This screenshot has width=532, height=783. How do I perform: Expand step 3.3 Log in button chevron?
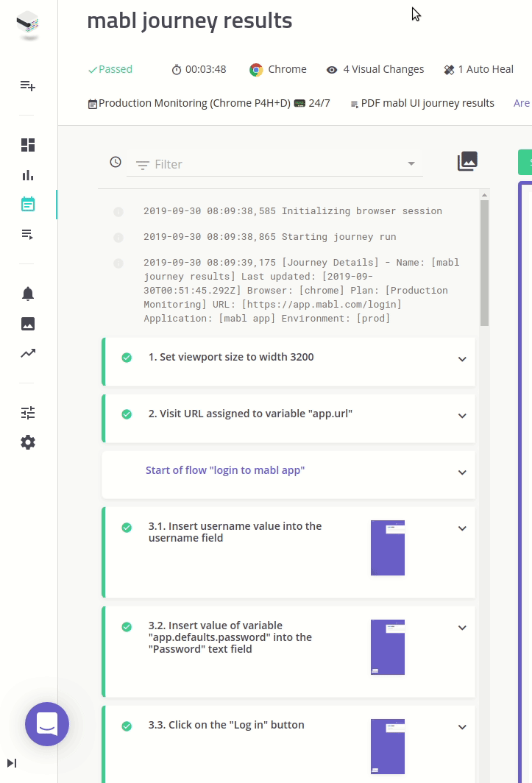(462, 727)
